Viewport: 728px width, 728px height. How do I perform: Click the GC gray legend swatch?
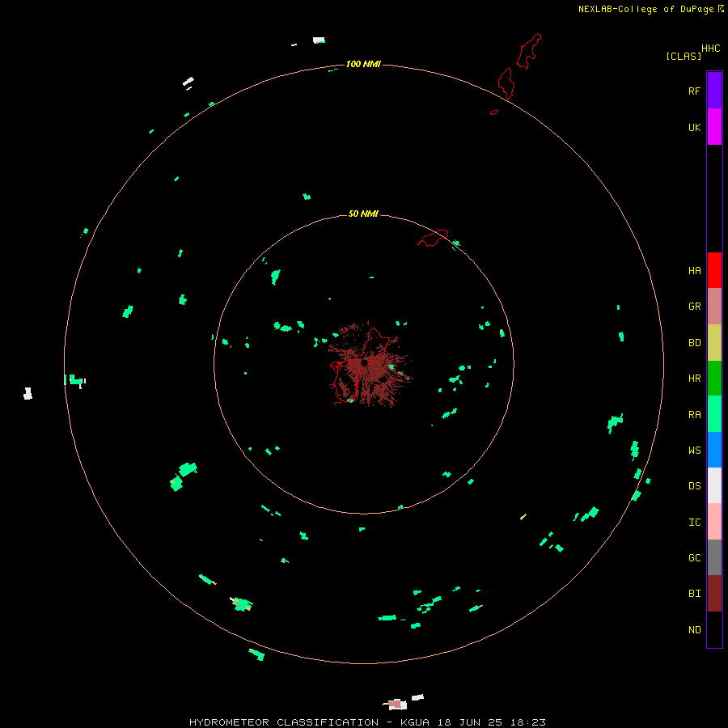(x=714, y=557)
